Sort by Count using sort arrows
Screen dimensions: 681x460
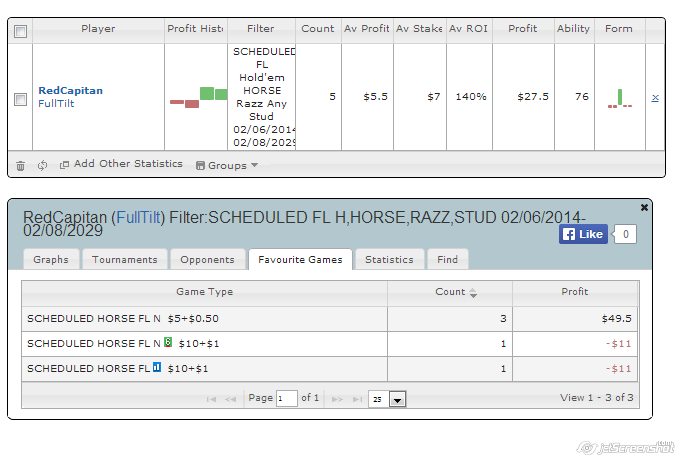[473, 293]
